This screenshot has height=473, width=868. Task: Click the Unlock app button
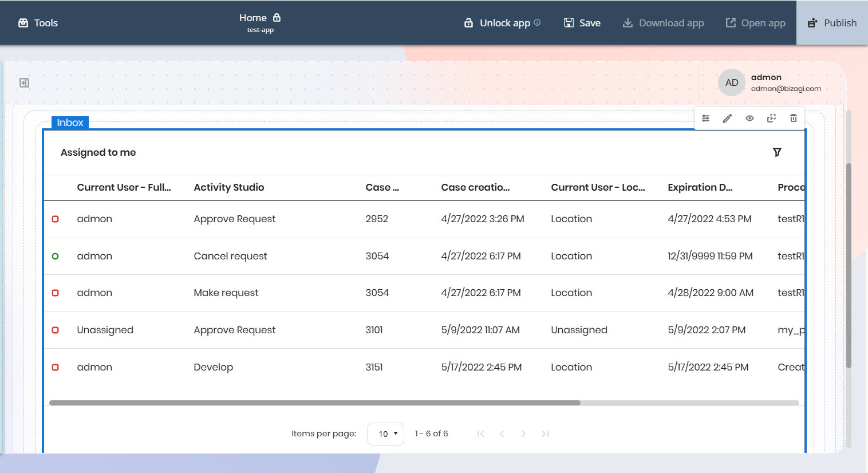(x=497, y=23)
